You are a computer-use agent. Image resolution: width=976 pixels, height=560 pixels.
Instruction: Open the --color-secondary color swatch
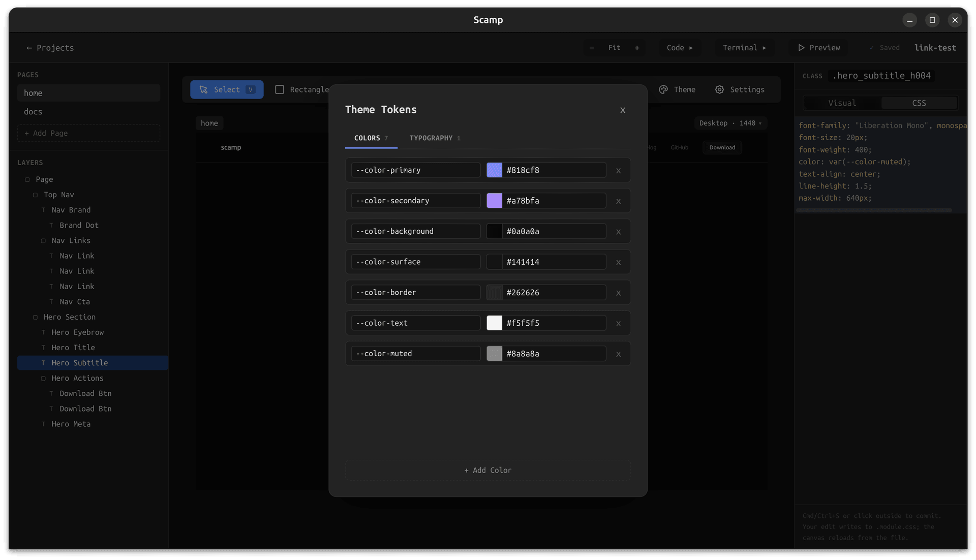[x=494, y=200]
